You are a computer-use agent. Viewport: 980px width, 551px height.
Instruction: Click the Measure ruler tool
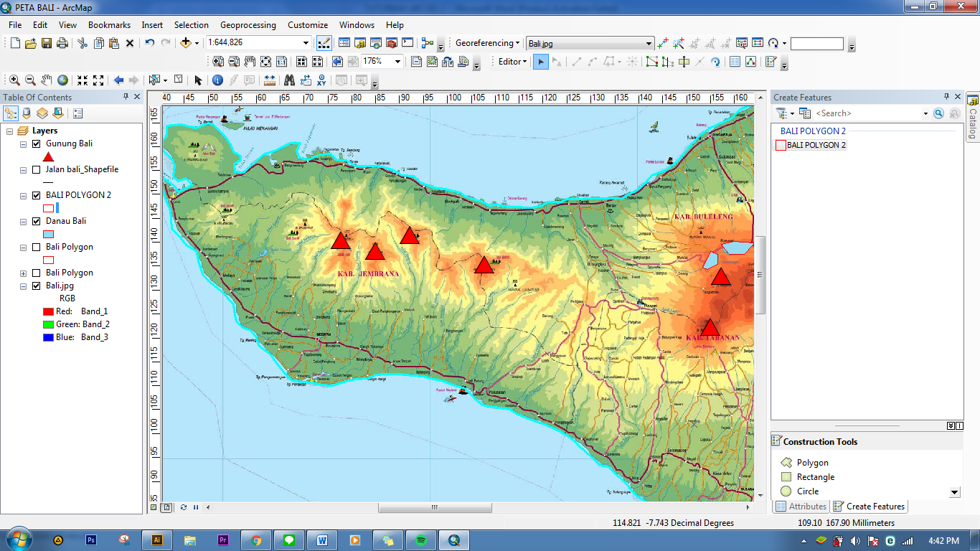click(x=270, y=80)
